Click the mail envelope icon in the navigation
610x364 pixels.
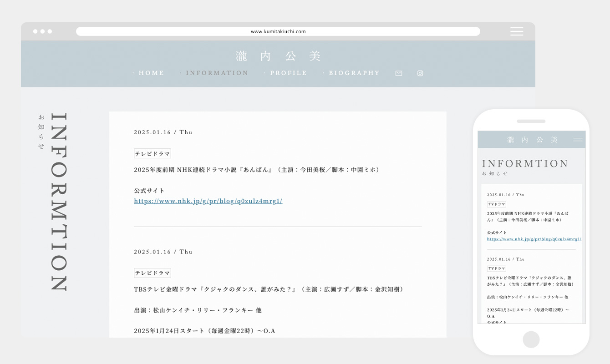(x=399, y=73)
